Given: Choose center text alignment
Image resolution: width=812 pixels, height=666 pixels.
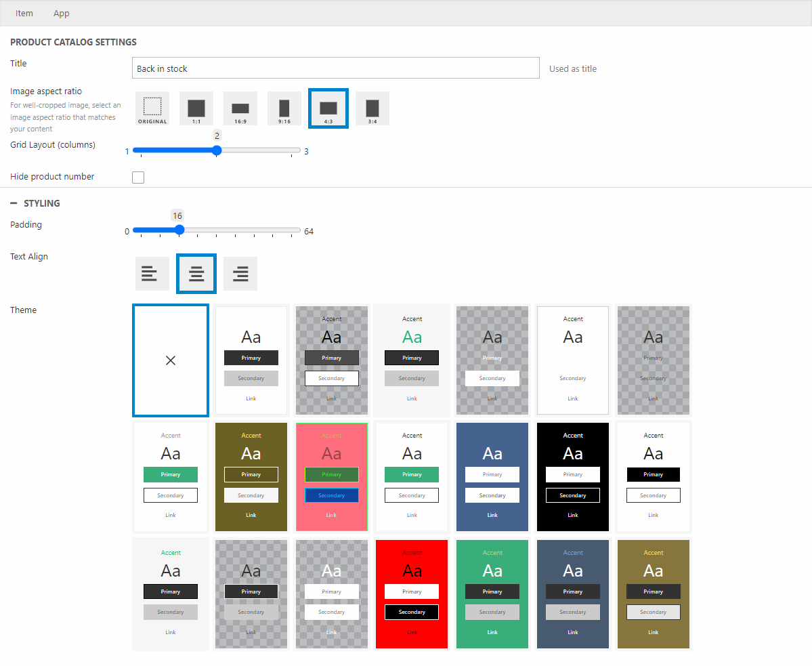Looking at the screenshot, I should coord(196,274).
